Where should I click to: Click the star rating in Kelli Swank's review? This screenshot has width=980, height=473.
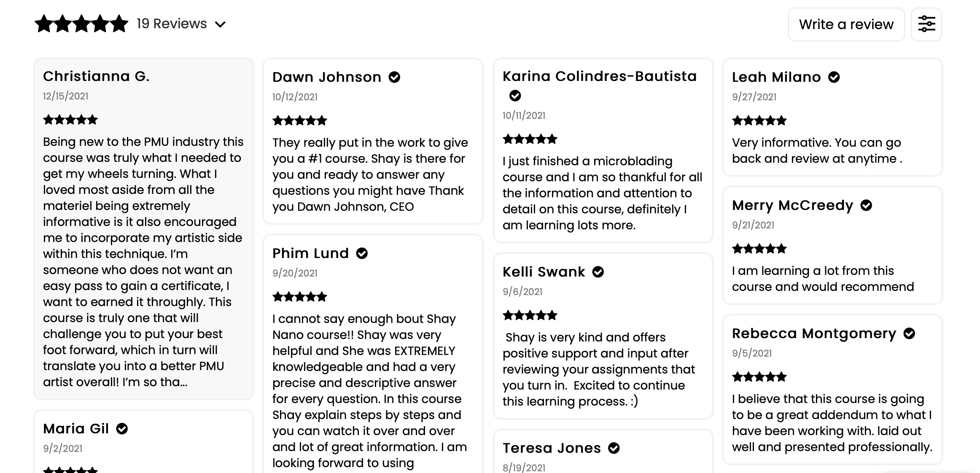tap(530, 315)
